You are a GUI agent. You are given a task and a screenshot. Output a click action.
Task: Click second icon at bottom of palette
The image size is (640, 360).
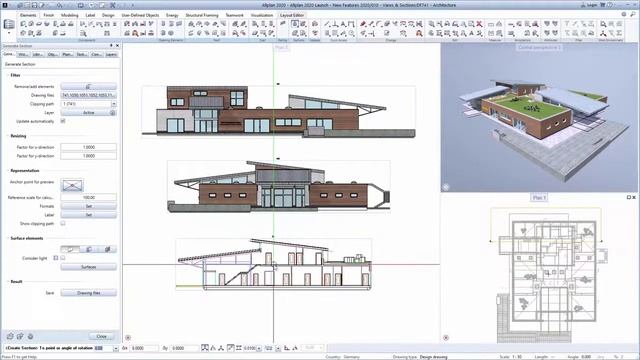click(x=20, y=336)
